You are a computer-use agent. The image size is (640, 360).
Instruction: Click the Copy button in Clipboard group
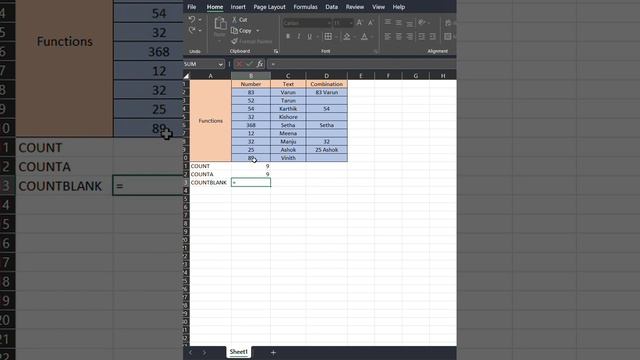click(x=241, y=31)
